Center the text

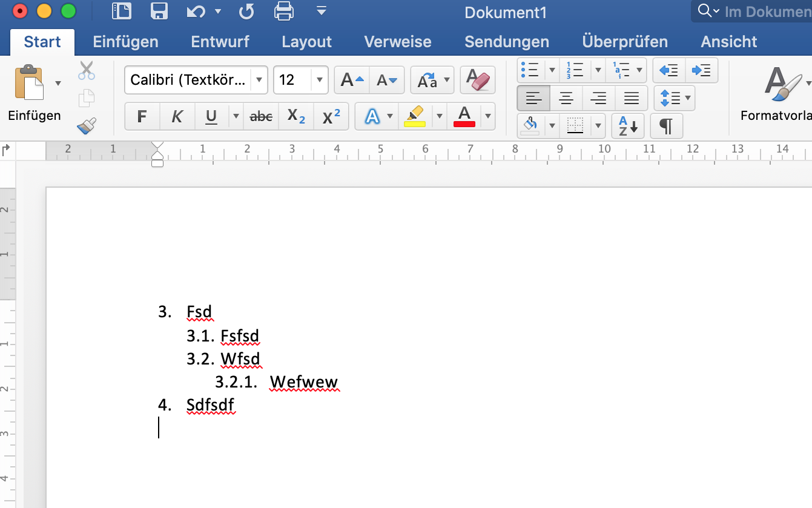[x=566, y=97]
